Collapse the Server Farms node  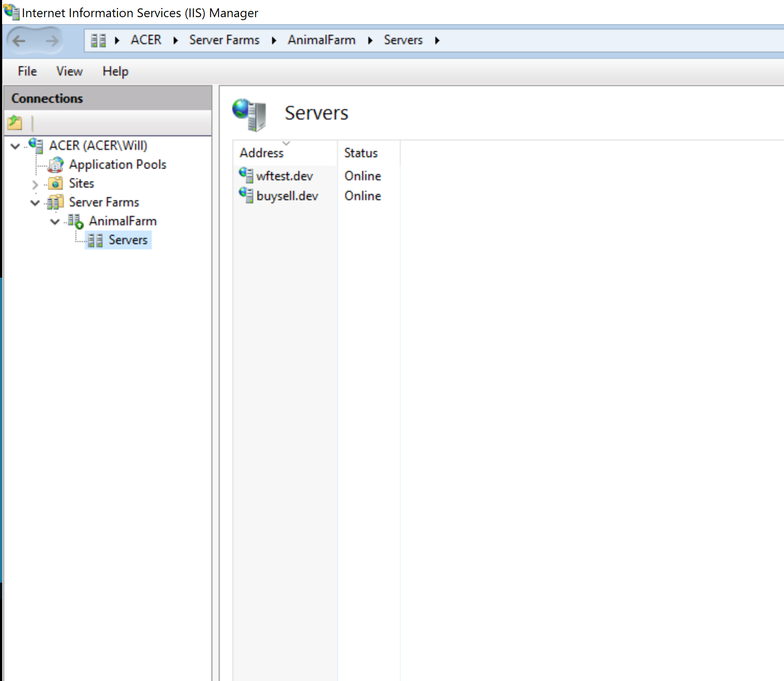point(34,203)
